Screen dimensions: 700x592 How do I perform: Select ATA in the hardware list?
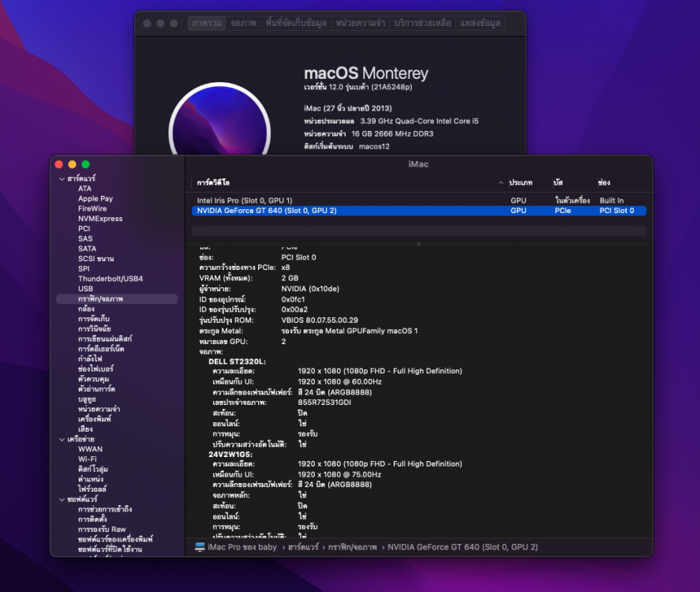(84, 189)
